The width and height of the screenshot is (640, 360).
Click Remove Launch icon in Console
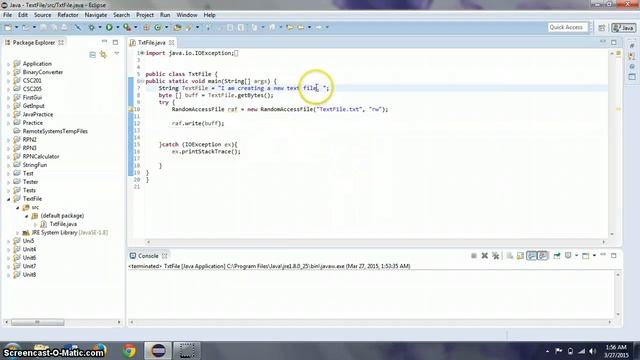tap(484, 256)
